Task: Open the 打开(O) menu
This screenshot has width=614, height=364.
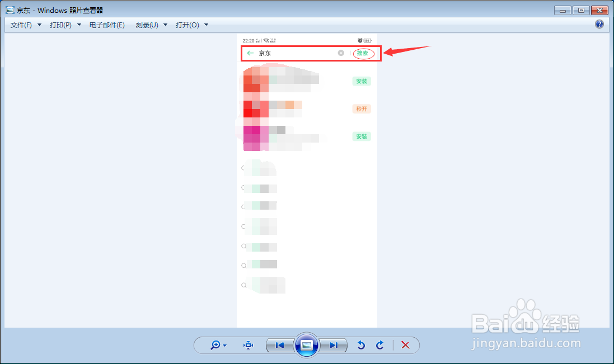Action: [187, 25]
